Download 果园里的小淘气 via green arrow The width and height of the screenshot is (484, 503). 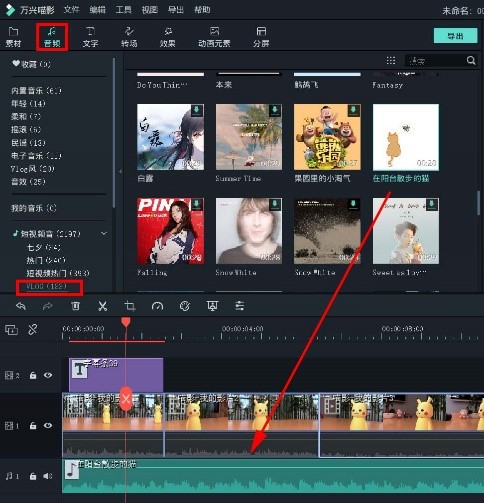tap(353, 110)
